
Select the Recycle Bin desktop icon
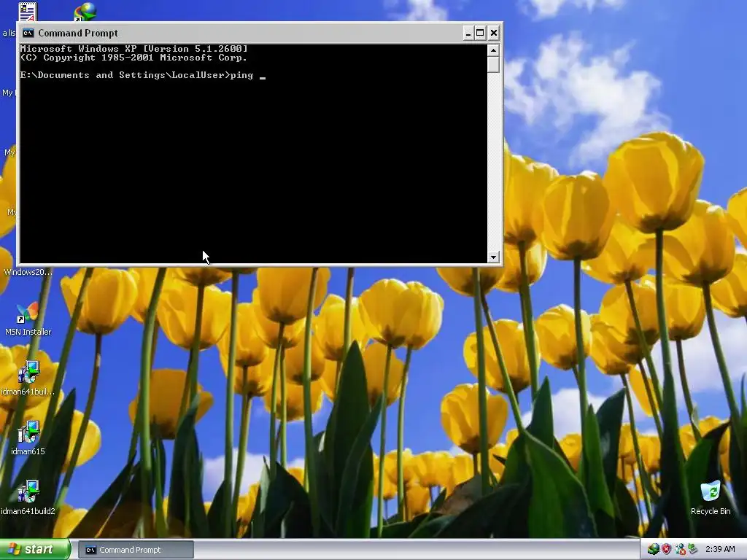click(x=711, y=497)
